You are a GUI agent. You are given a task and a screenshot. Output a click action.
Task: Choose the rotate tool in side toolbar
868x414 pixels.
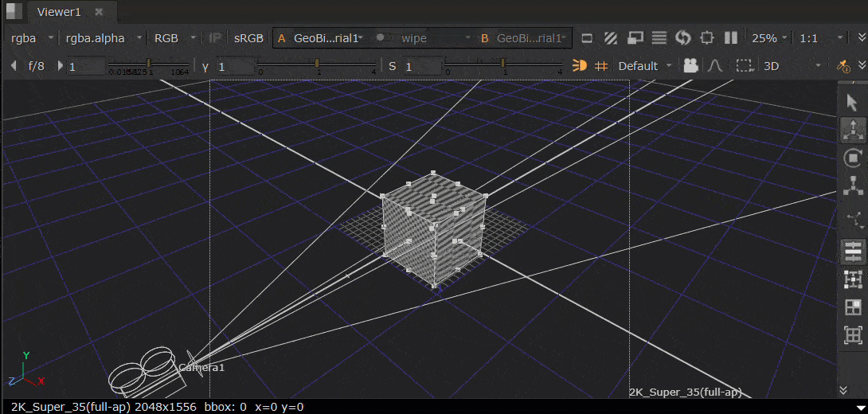pos(853,158)
